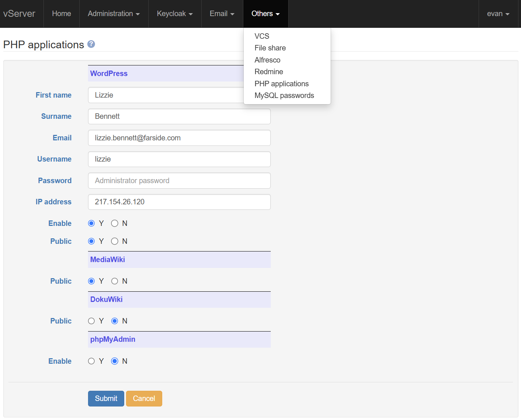Click the Username field containing lizzie
This screenshot has width=521, height=420.
[x=179, y=159]
